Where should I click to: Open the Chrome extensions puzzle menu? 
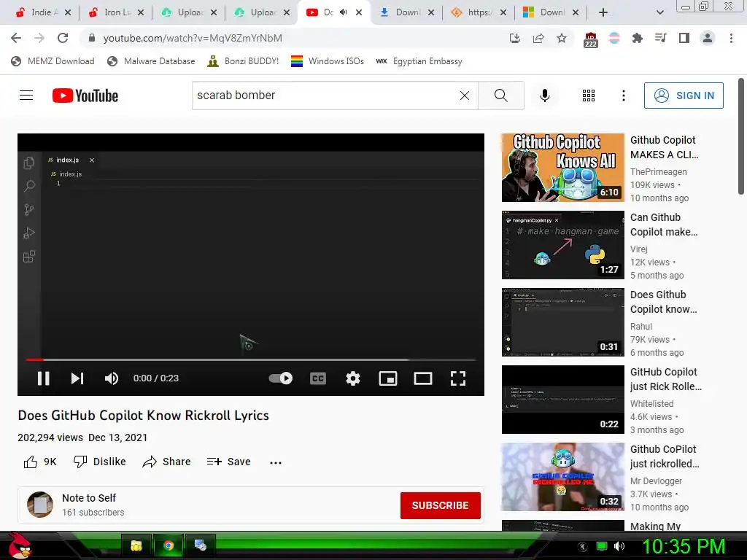tap(637, 38)
